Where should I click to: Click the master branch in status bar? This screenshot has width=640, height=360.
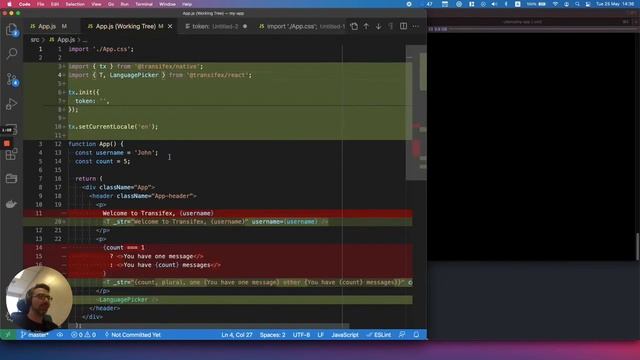(x=35, y=335)
